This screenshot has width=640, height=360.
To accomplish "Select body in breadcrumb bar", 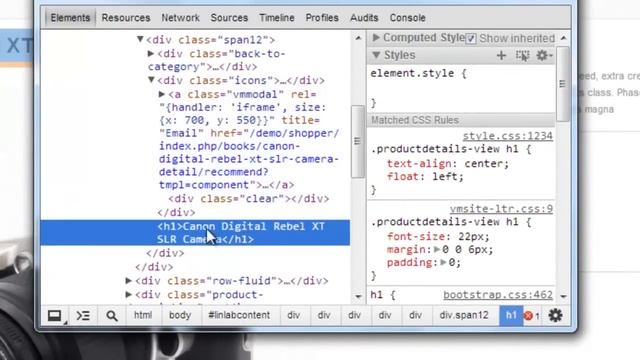I will click(x=180, y=315).
